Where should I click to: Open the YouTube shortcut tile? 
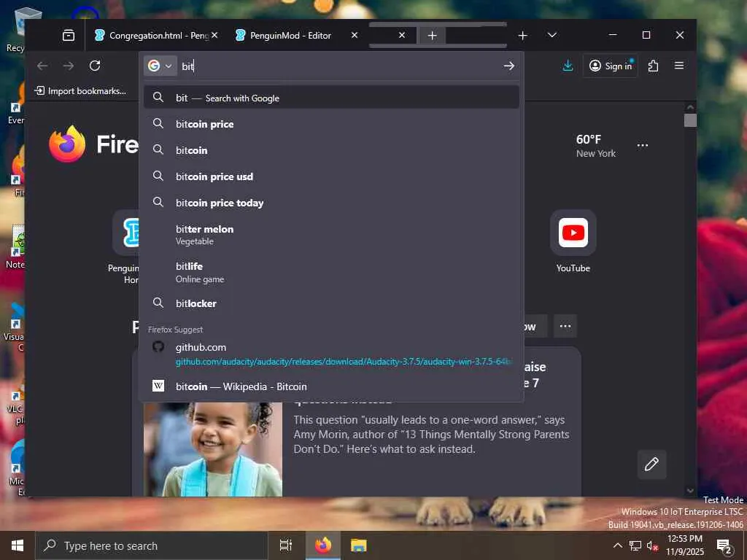pyautogui.click(x=573, y=242)
